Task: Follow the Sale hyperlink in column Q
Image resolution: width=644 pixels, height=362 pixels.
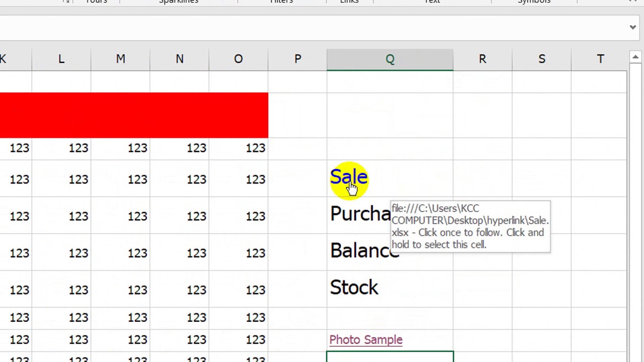Action: tap(349, 177)
